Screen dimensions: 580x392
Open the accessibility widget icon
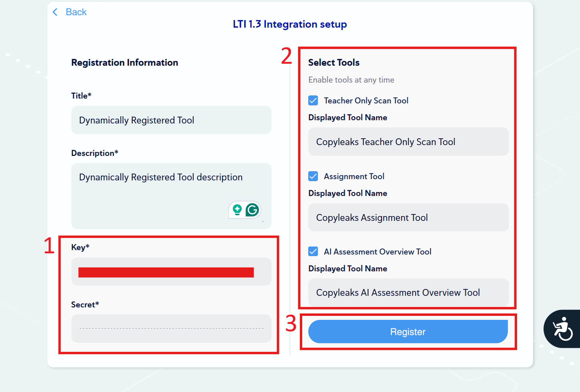[562, 329]
